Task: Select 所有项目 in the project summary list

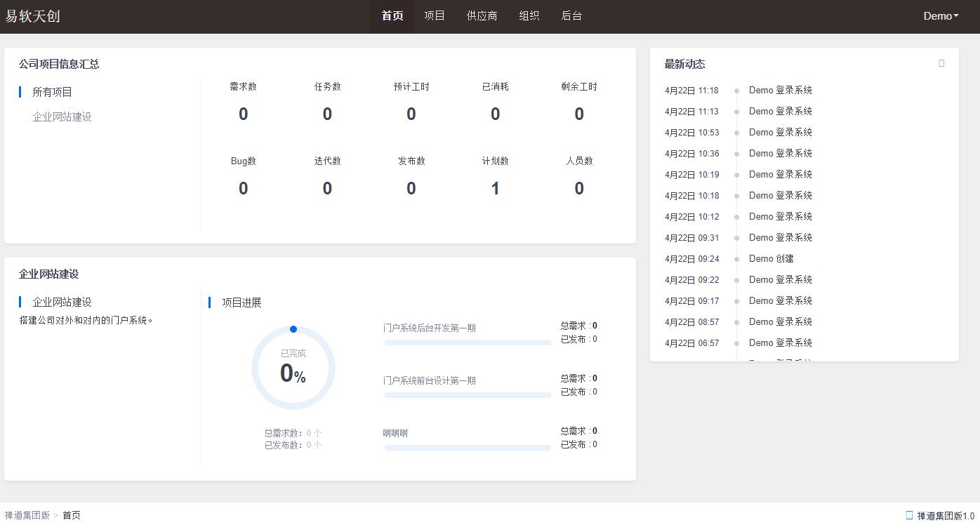Action: (53, 92)
